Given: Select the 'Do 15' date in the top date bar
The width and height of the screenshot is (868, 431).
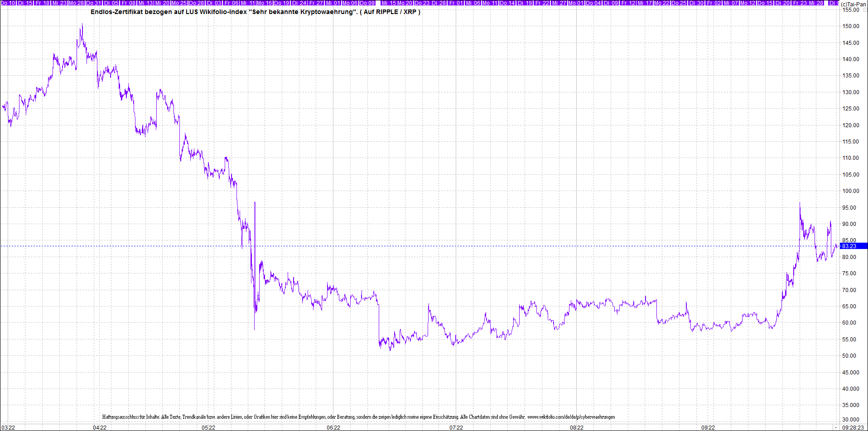Looking at the screenshot, I should point(766,3).
